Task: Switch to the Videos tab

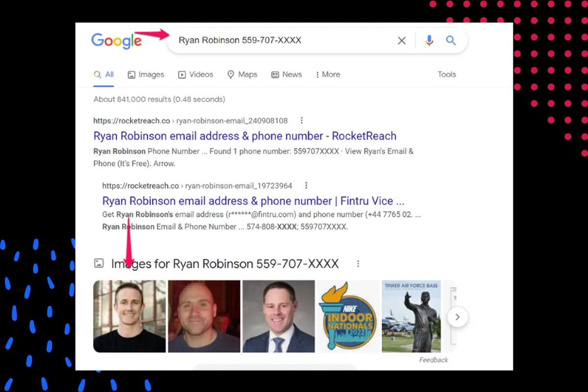Action: [x=196, y=74]
